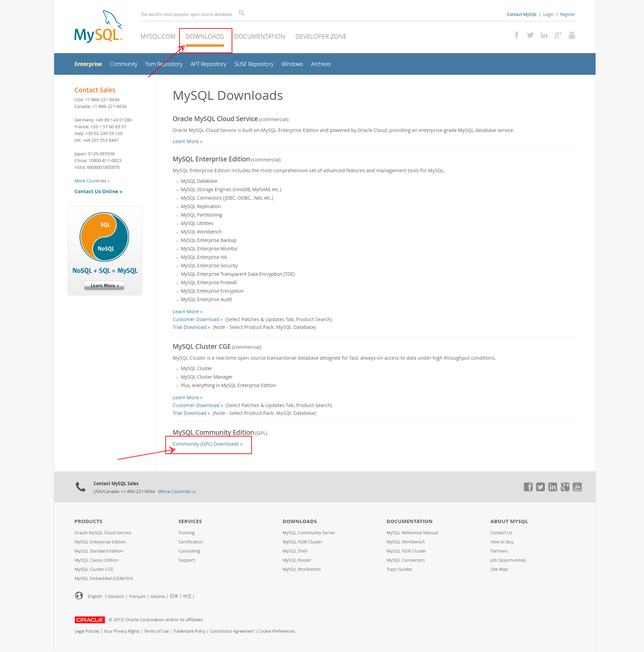Select Enterprise in the blue submenu
Image resolution: width=644 pixels, height=652 pixels.
[88, 64]
